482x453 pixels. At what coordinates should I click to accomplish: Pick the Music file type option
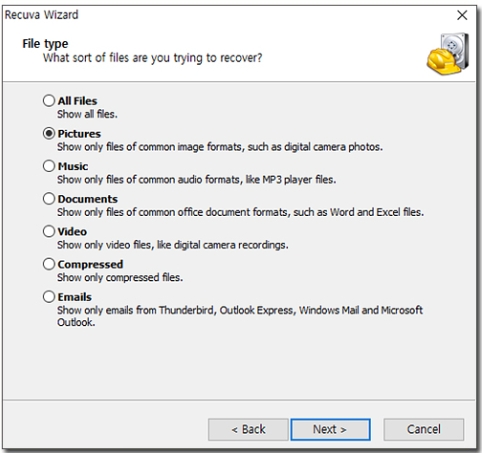pyautogui.click(x=49, y=166)
